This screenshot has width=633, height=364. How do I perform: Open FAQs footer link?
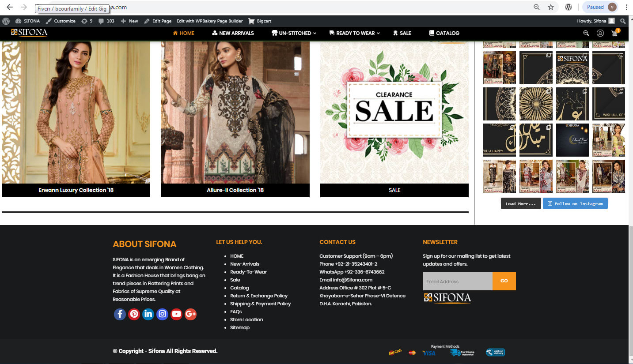tap(236, 311)
